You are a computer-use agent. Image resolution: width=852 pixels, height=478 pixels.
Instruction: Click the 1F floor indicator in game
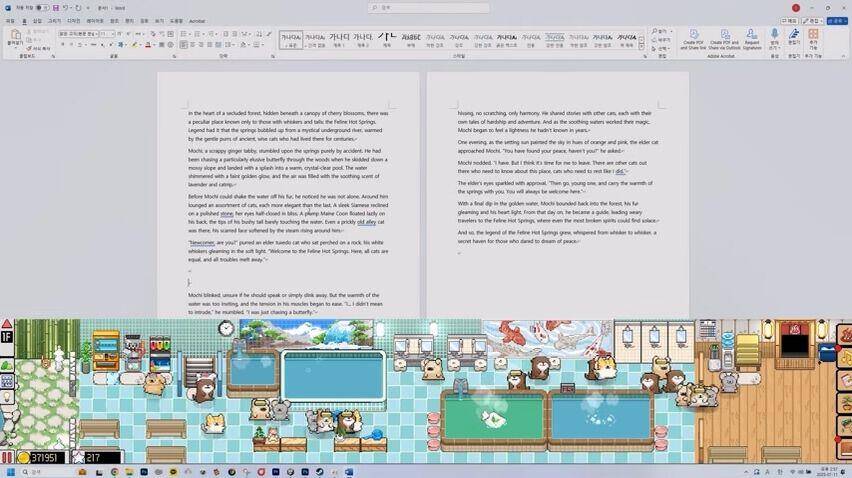click(x=7, y=337)
